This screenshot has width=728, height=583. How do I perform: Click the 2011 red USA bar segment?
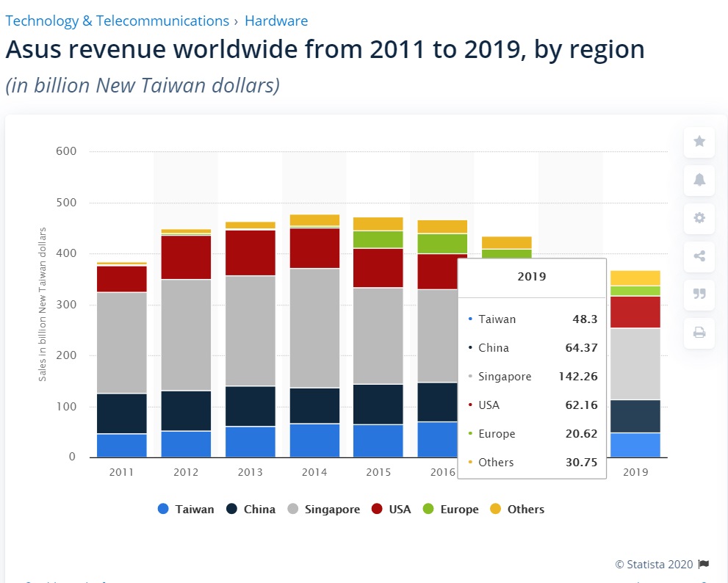(x=122, y=279)
